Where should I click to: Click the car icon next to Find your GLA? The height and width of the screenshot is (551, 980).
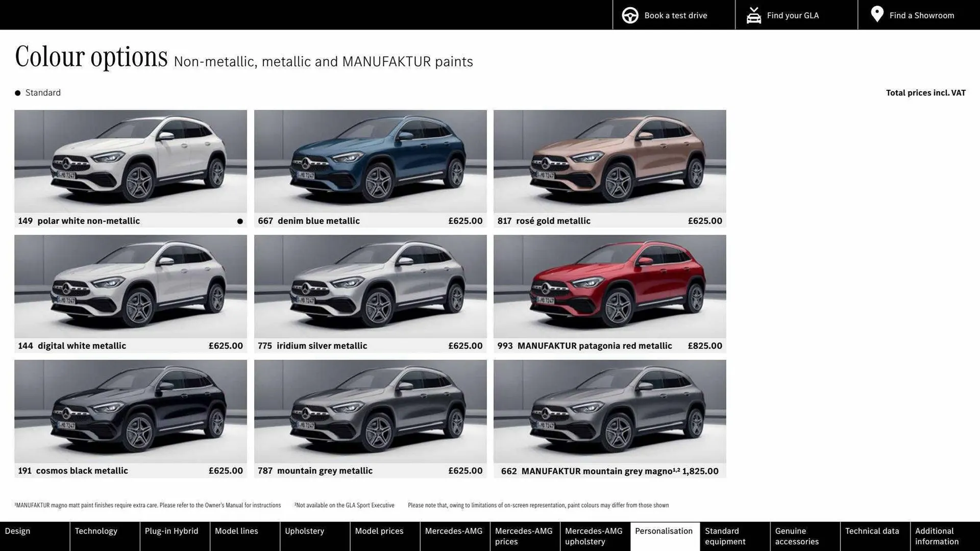(x=753, y=15)
